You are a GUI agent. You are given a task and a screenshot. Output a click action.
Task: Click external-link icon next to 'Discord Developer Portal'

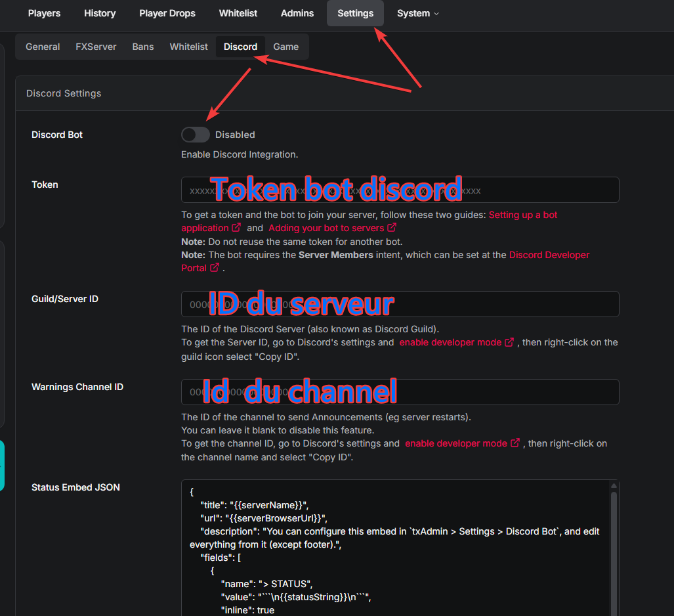(x=214, y=268)
